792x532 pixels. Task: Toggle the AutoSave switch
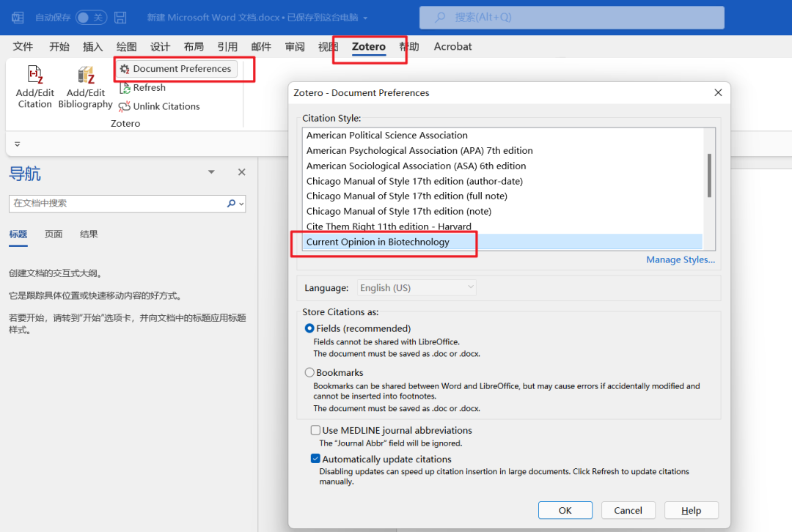pos(91,18)
